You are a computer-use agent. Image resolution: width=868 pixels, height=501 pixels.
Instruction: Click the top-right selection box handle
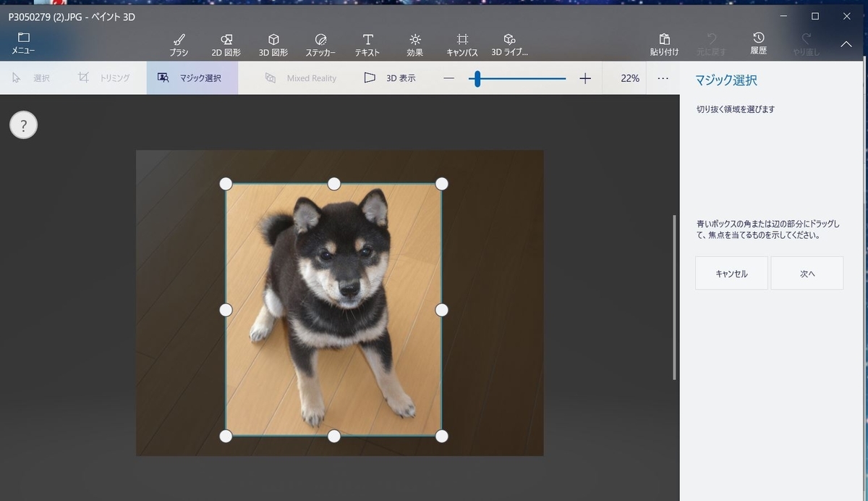(442, 184)
